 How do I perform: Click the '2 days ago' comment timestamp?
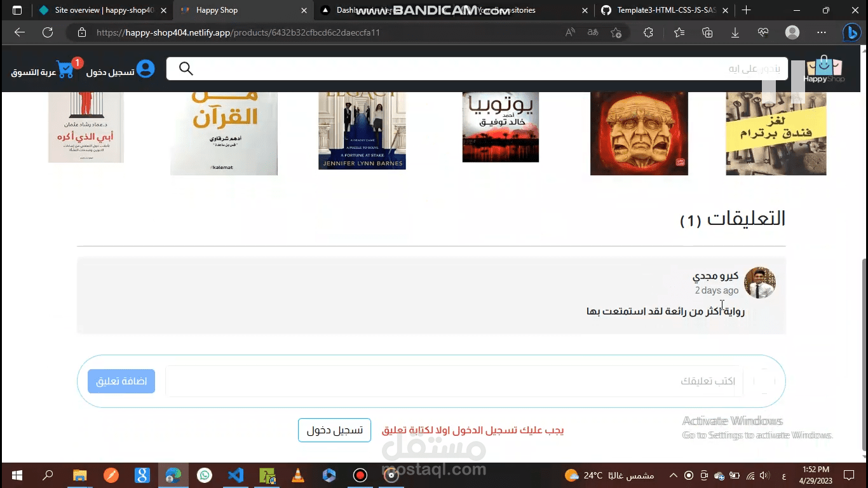coord(717,290)
